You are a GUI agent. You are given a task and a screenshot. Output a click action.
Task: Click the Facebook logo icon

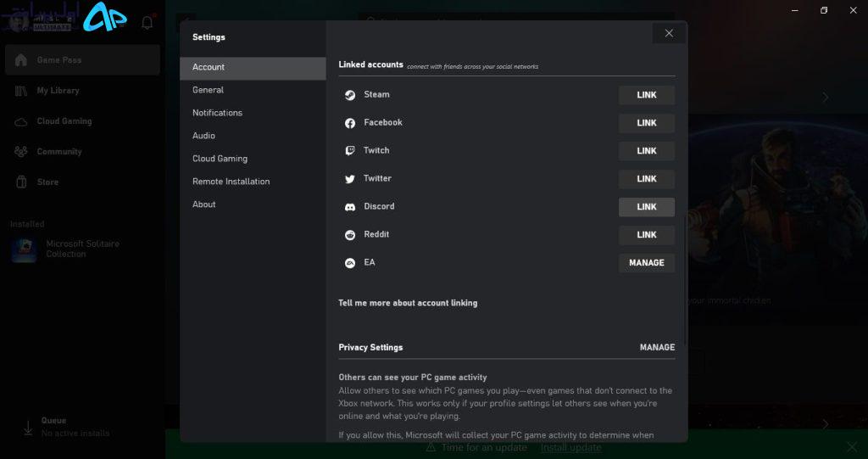pyautogui.click(x=350, y=123)
